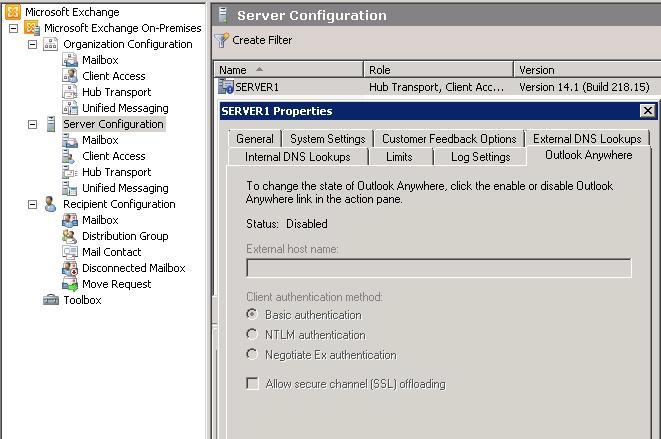The image size is (661, 439).
Task: Click the Distribution Group icon
Action: (x=70, y=236)
